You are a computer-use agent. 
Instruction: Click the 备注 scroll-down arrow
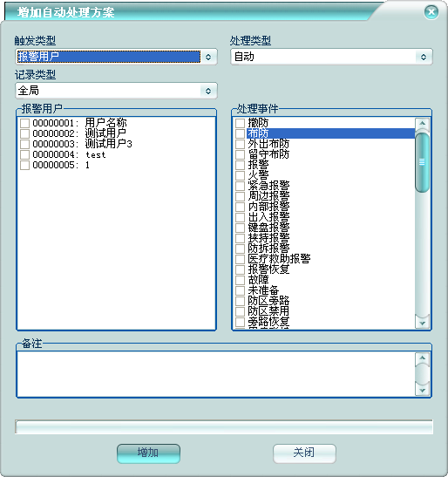coord(422,390)
